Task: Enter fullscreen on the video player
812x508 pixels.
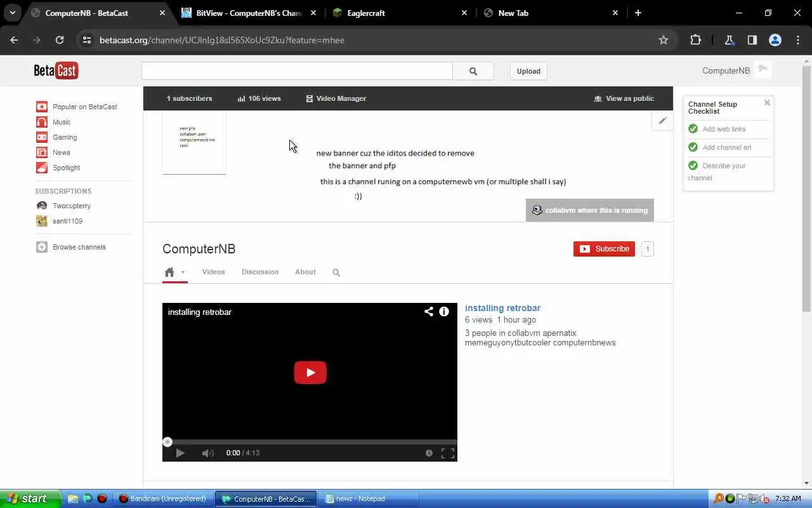Action: tap(448, 453)
